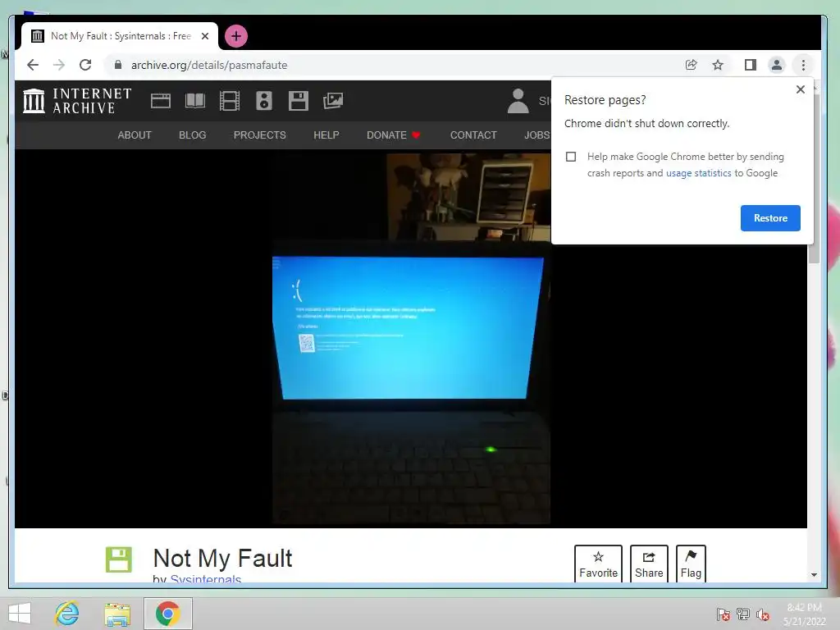
Task: Click the network tray icon
Action: [743, 614]
